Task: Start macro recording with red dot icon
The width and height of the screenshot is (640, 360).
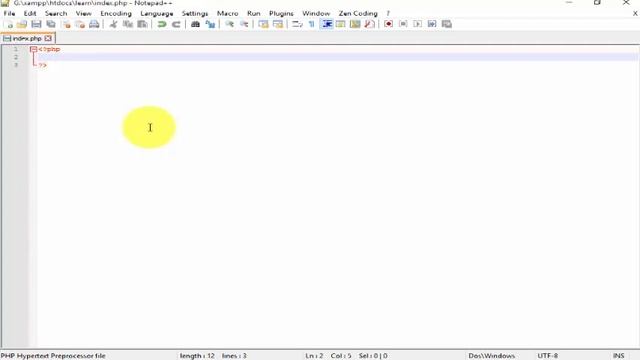Action: point(388,24)
